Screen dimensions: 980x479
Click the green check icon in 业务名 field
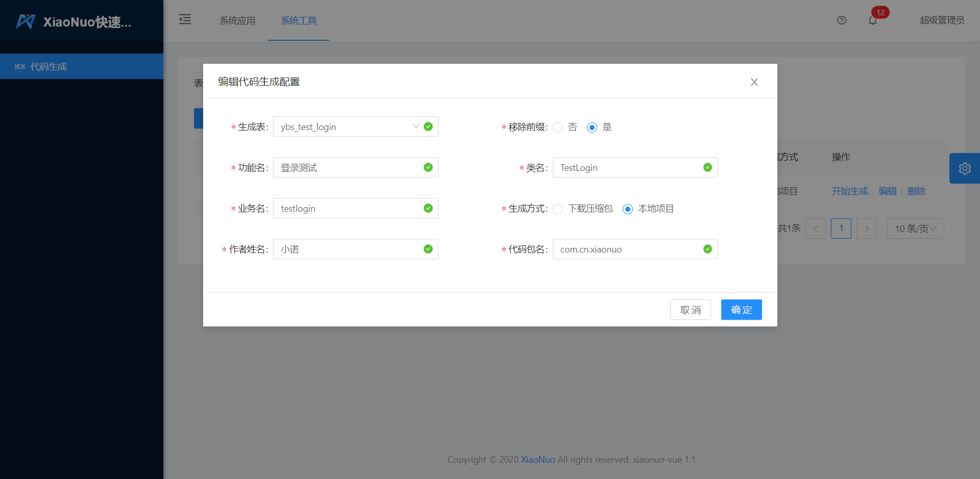point(428,208)
